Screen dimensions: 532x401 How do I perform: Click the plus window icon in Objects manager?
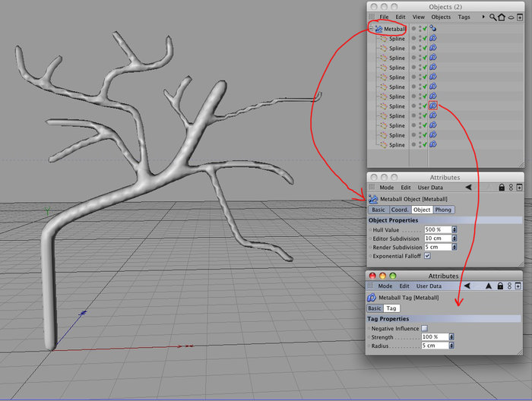519,17
